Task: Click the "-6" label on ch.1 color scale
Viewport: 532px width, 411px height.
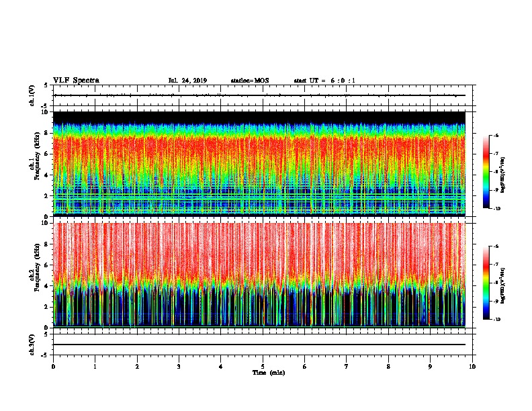Action: [x=495, y=136]
